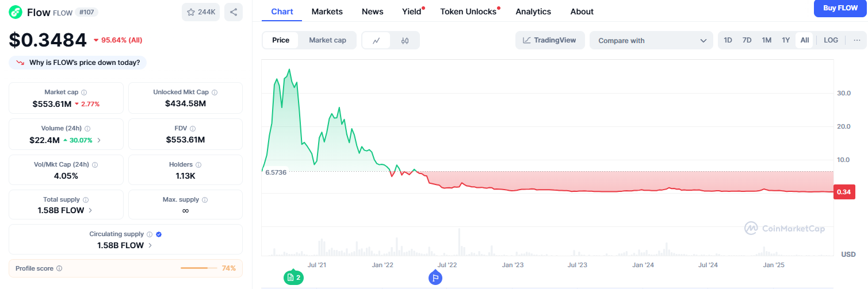
Task: Click the trending-down icon beside price question
Action: 20,62
